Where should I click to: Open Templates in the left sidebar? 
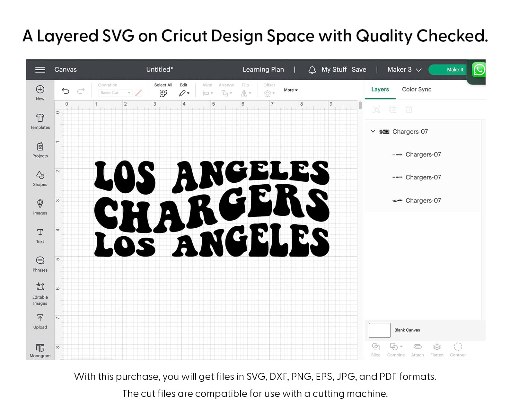(40, 121)
